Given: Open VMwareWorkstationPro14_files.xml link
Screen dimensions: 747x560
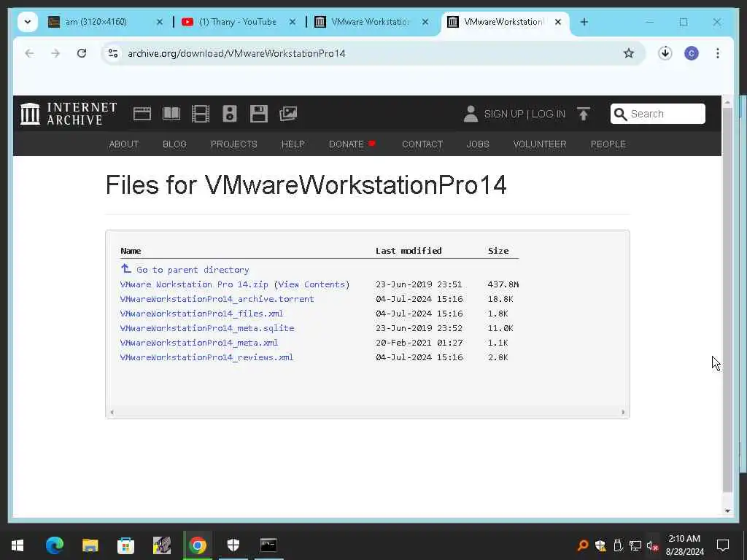Looking at the screenshot, I should tap(201, 314).
